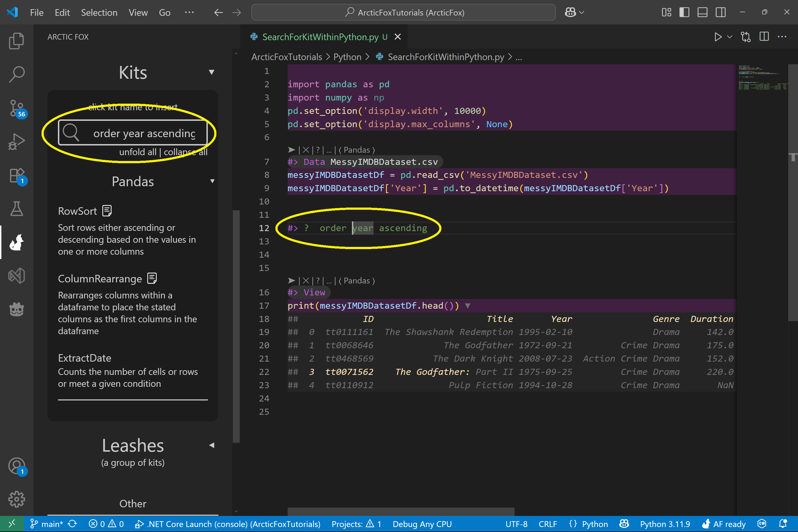Click the Customize Layout icon
Image resolution: width=798 pixels, height=532 pixels.
click(x=666, y=12)
